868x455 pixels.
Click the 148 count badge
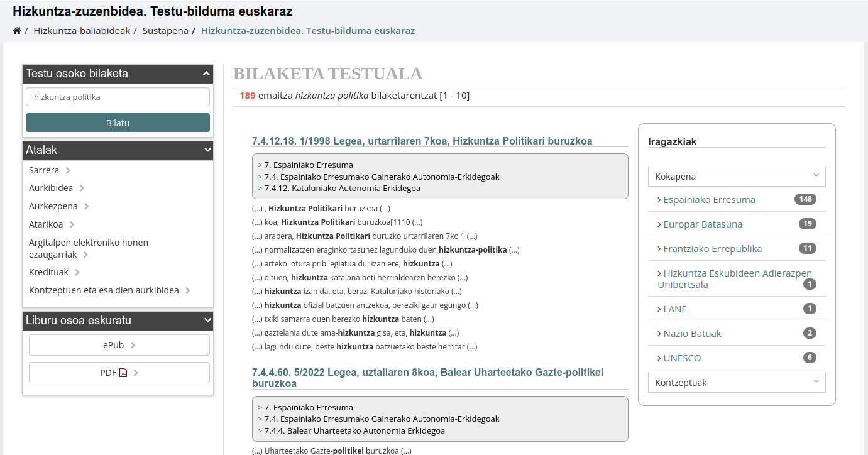click(805, 199)
